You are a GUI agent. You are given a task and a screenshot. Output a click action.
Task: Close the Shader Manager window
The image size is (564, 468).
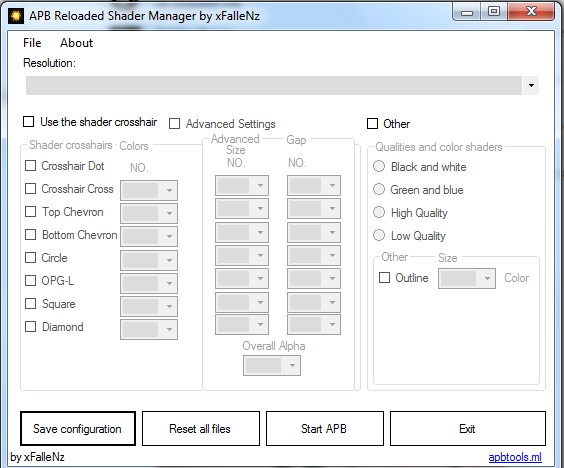point(531,12)
